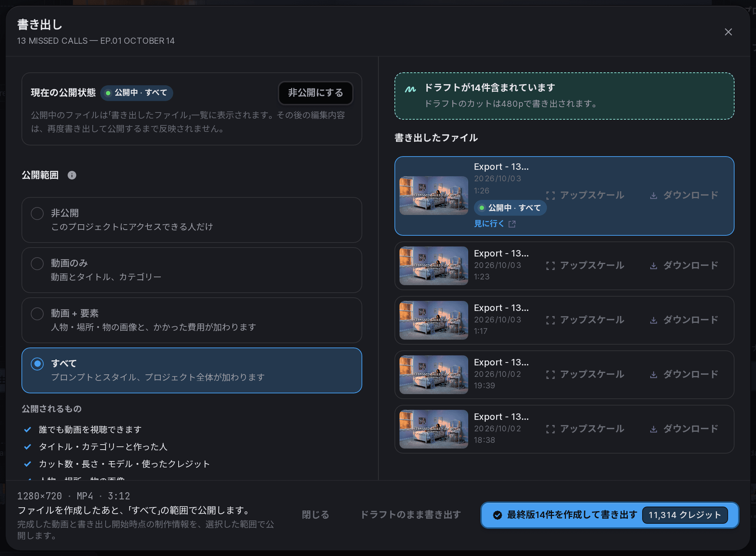Select the 非公開 radio option

click(192, 220)
